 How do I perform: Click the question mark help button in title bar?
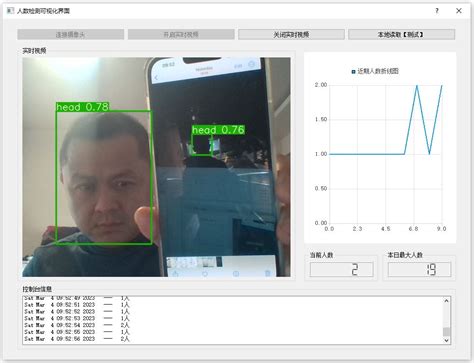(437, 11)
